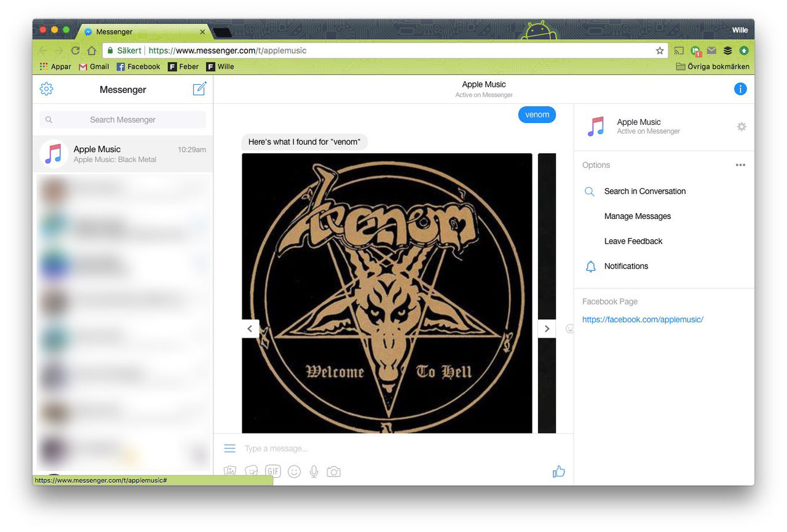Click Apple Music name in info panel

click(x=639, y=122)
